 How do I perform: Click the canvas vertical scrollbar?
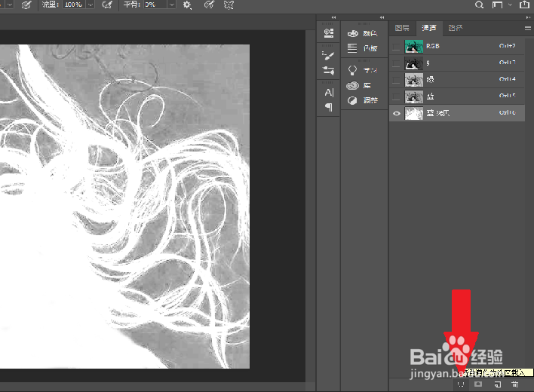[310, 206]
